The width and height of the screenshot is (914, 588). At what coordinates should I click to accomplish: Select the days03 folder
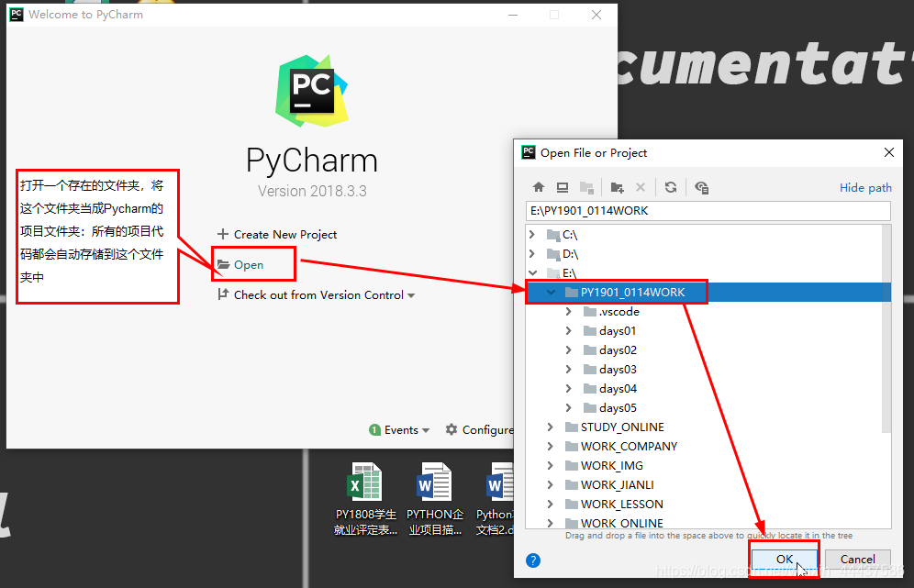pos(618,370)
